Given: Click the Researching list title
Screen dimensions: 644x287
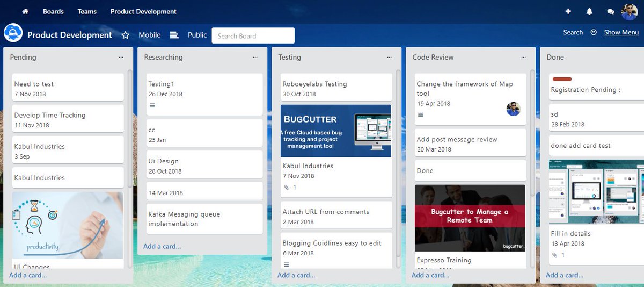Looking at the screenshot, I should (x=163, y=57).
